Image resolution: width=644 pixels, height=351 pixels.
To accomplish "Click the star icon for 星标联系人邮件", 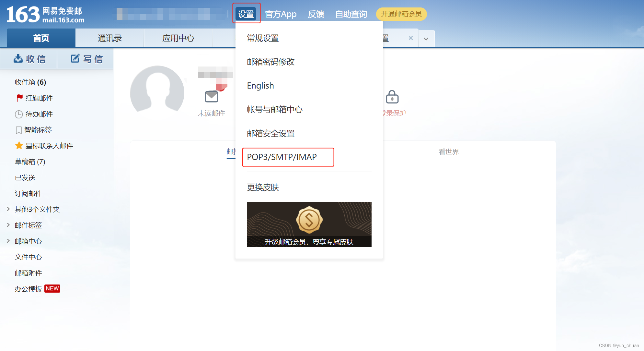I will [19, 145].
